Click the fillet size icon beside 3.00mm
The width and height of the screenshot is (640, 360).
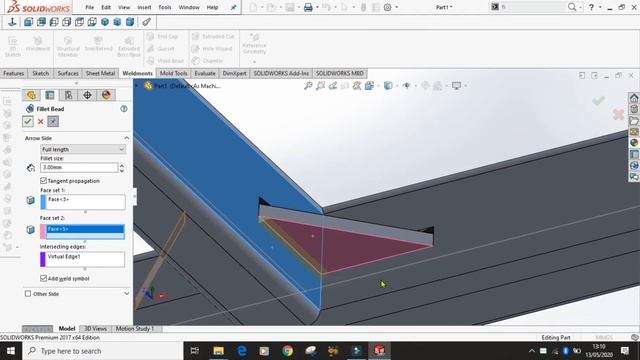coord(31,167)
